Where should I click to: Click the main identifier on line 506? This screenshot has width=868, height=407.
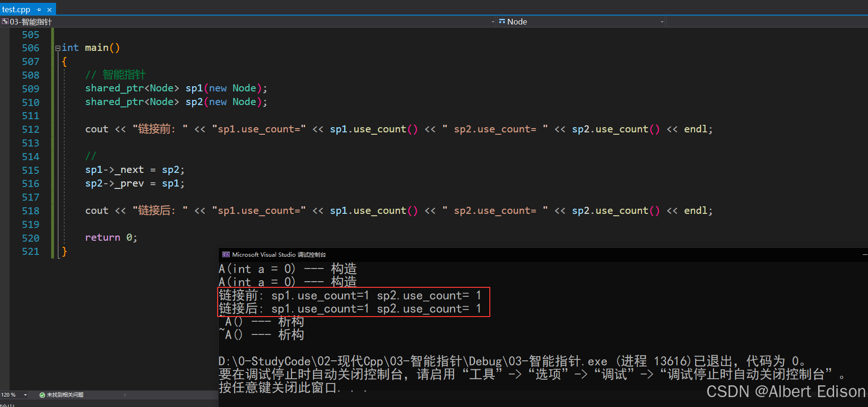click(97, 48)
